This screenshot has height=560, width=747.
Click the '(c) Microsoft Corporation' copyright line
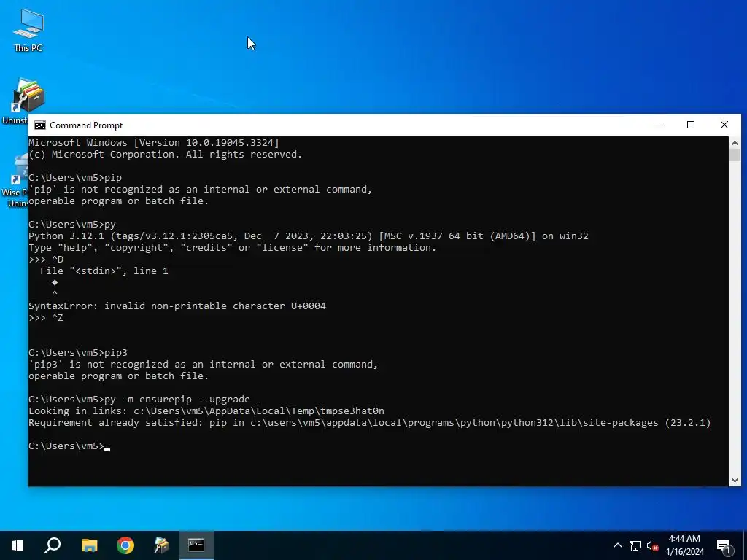166,155
